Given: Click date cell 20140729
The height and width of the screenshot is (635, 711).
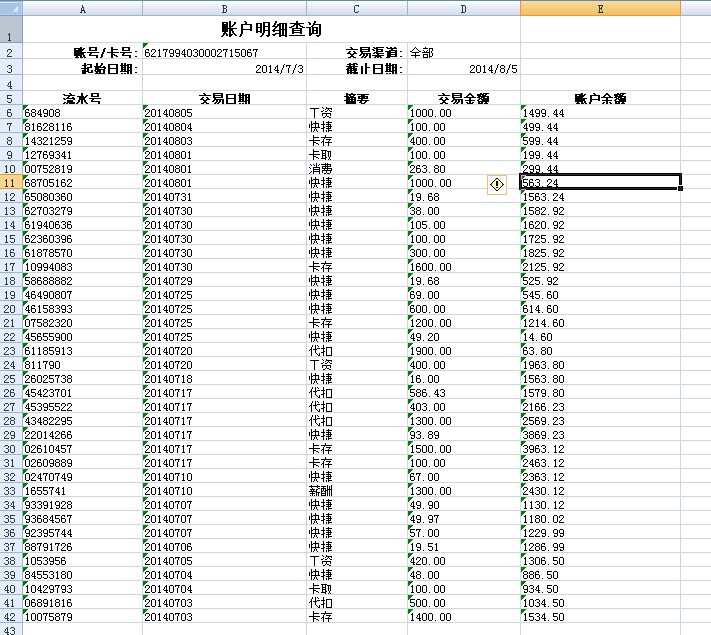Looking at the screenshot, I should coord(224,281).
